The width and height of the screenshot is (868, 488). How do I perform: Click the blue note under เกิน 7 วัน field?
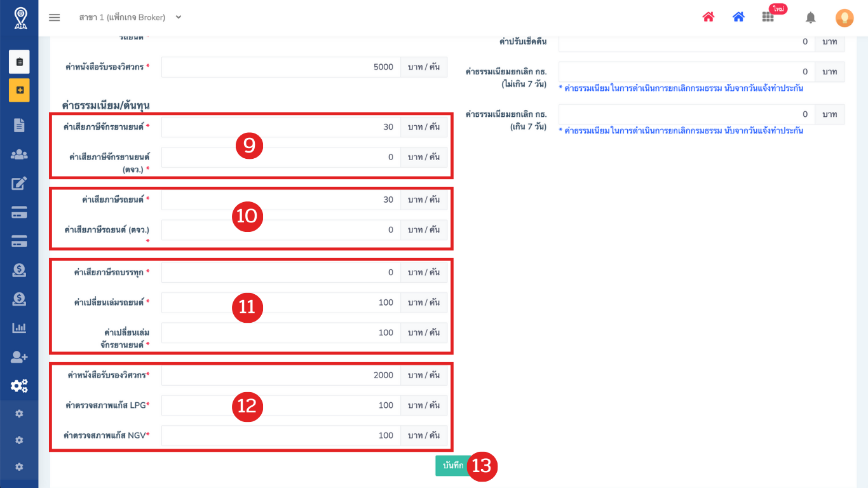tap(681, 131)
